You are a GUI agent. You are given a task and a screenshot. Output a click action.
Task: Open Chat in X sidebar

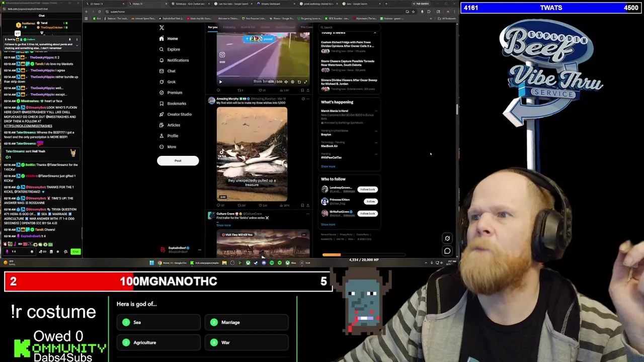(x=167, y=71)
